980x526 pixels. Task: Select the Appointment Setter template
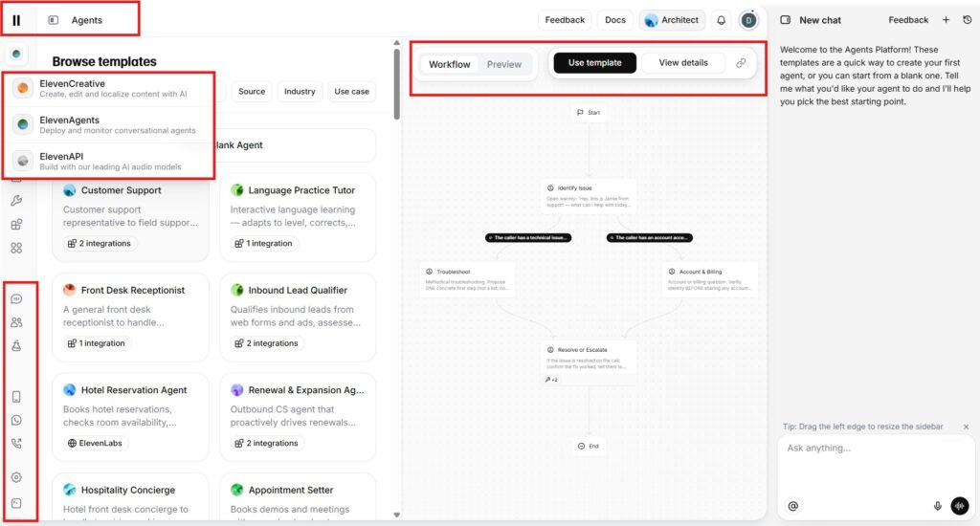click(298, 496)
